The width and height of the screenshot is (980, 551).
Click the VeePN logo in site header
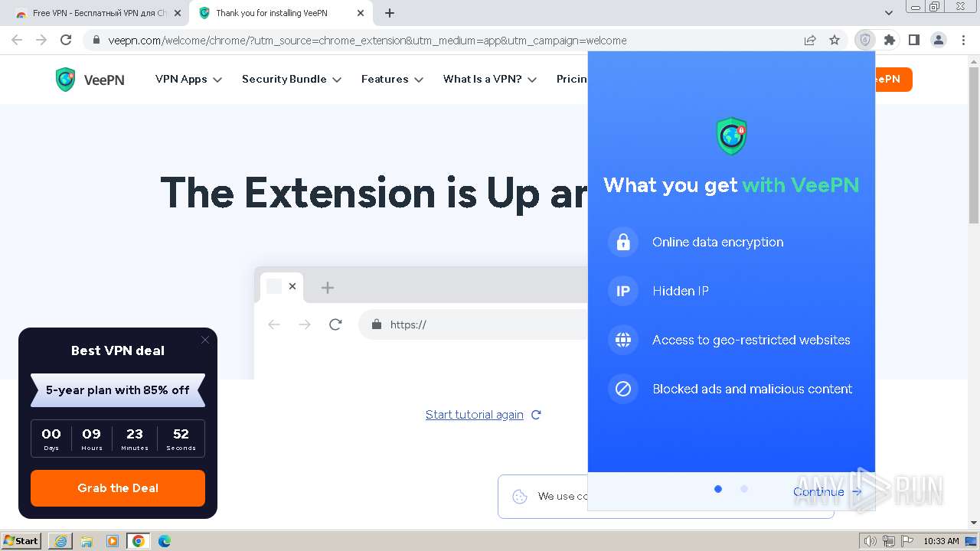pyautogui.click(x=90, y=80)
